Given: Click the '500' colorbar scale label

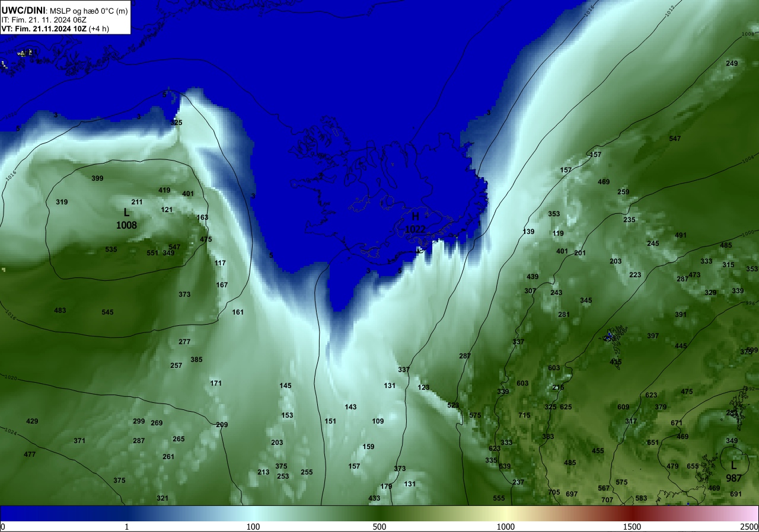Looking at the screenshot, I should 379,527.
